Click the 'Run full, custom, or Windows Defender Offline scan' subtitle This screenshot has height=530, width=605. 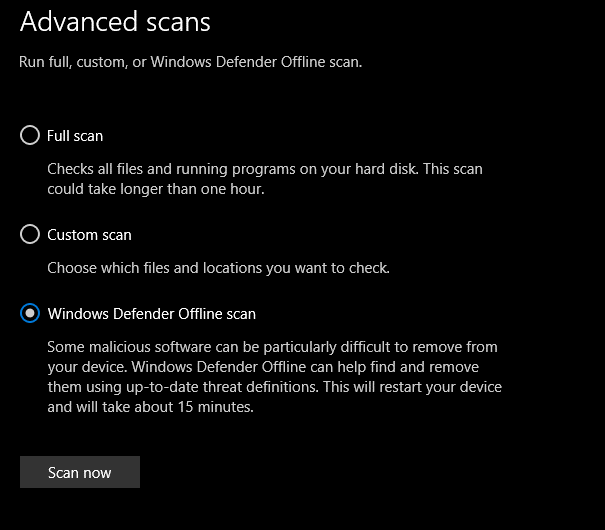pyautogui.click(x=191, y=62)
